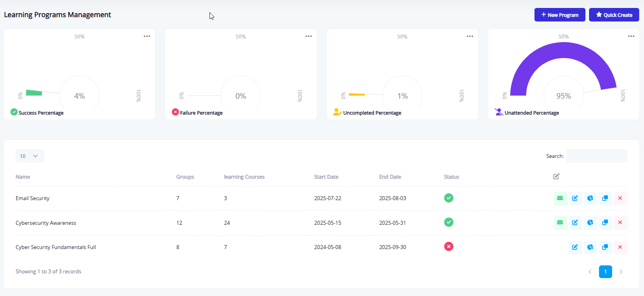The height and width of the screenshot is (296, 644).
Task: Focus the Search input field
Action: click(597, 156)
